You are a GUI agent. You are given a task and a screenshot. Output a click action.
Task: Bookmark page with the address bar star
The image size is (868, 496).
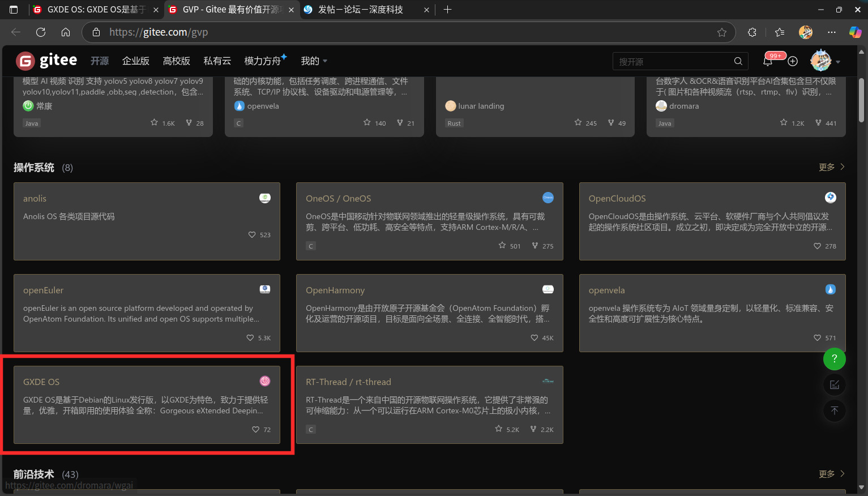pos(722,32)
